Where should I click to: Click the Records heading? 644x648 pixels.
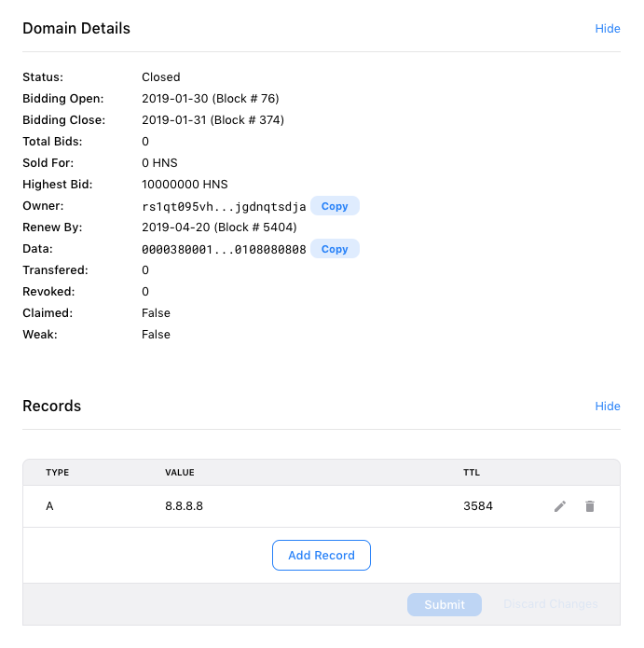pos(51,407)
